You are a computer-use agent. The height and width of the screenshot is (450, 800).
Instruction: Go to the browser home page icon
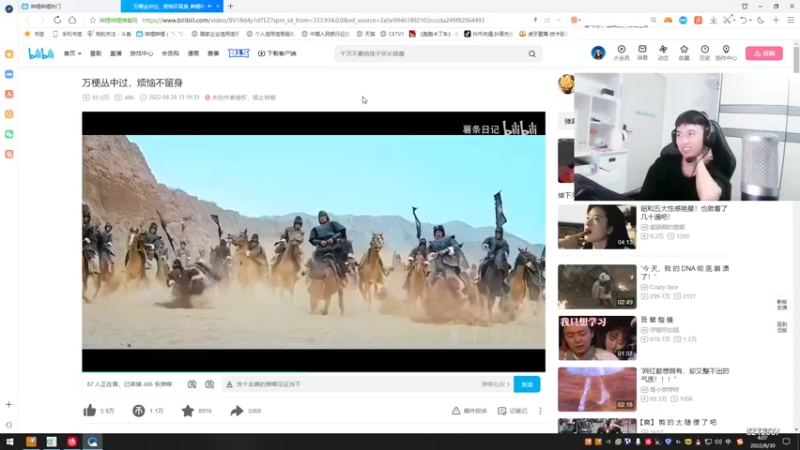pyautogui.click(x=72, y=20)
